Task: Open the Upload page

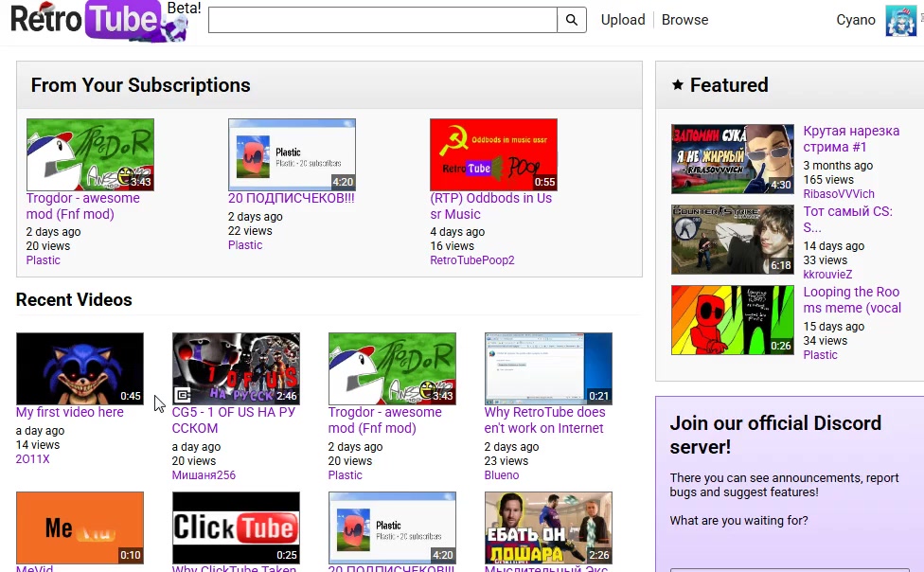Action: pyautogui.click(x=623, y=20)
